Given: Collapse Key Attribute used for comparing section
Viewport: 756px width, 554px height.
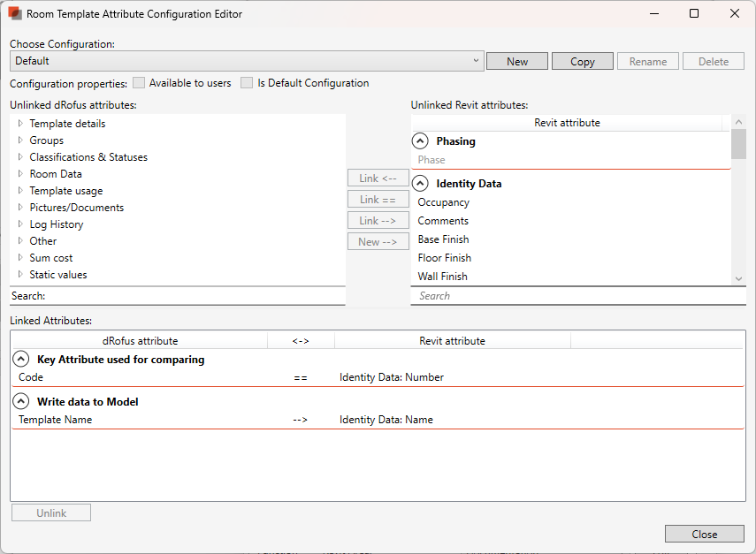Looking at the screenshot, I should point(21,360).
